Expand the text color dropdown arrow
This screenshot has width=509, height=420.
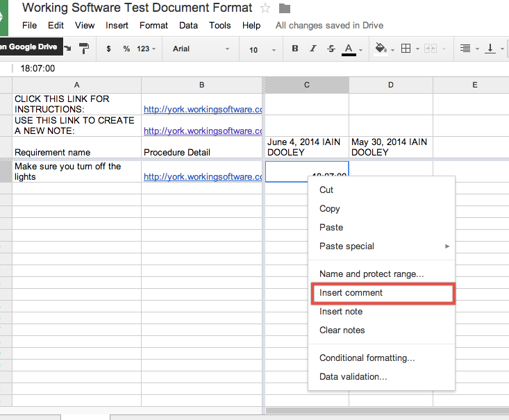pos(360,50)
